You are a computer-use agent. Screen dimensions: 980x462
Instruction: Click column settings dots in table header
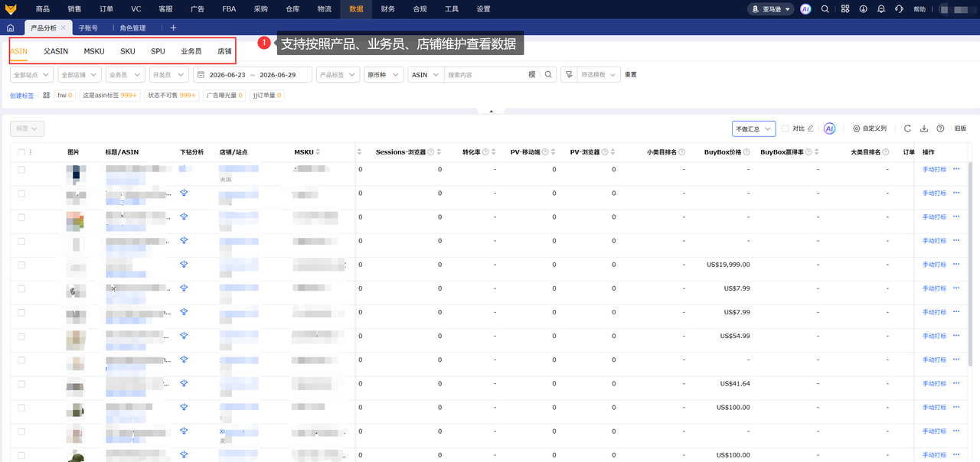point(31,152)
